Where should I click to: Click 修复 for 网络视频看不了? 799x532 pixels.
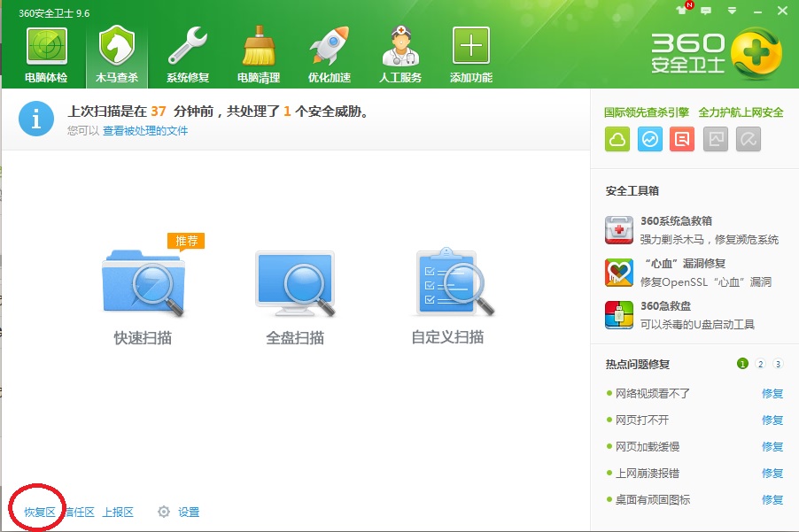click(x=772, y=394)
